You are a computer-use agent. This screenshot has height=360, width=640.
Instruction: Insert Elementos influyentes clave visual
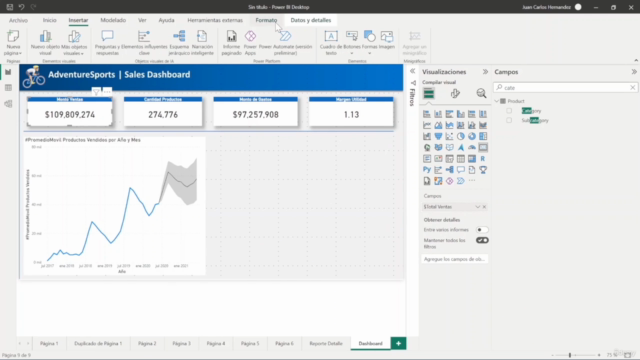(144, 43)
